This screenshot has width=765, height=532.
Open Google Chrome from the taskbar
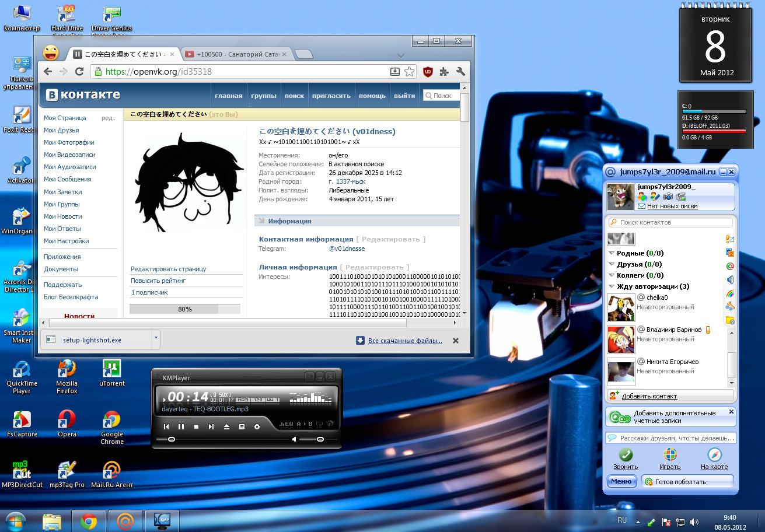[89, 521]
